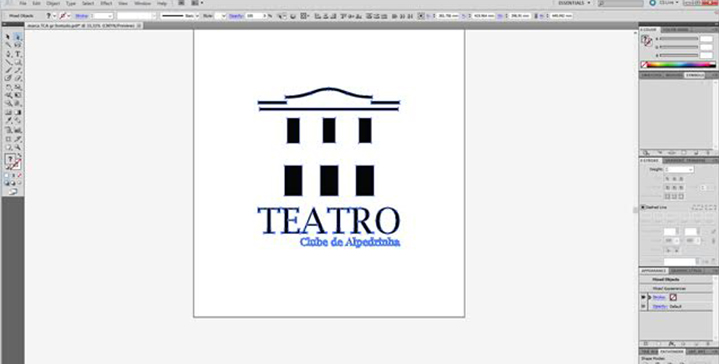Select the Eyedropper tool
The height and width of the screenshot is (364, 719).
point(8,121)
